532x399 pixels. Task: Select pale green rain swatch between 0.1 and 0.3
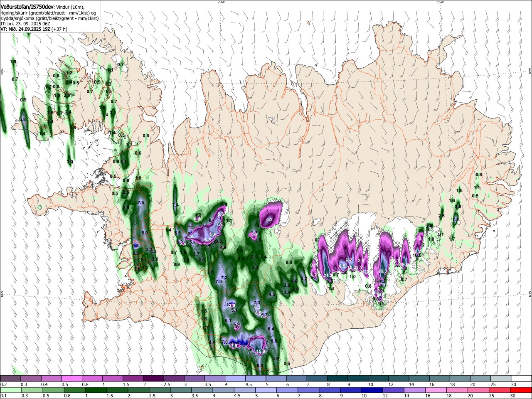[x=11, y=390]
